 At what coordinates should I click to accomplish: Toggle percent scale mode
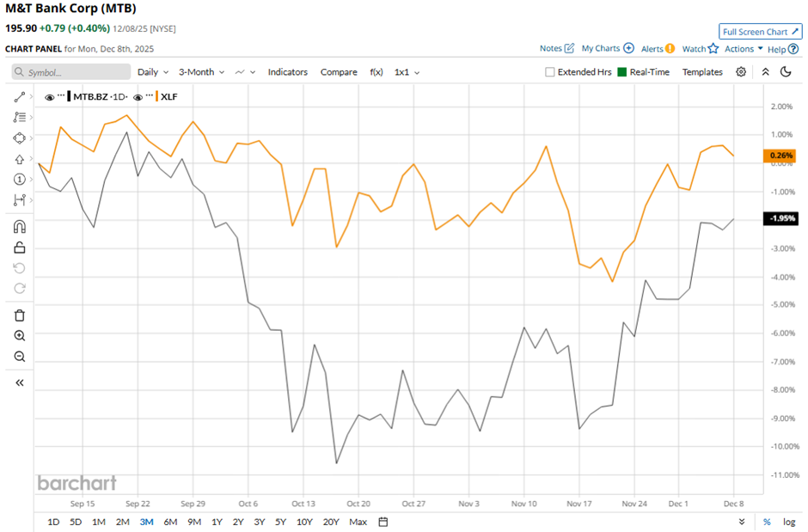tap(767, 522)
